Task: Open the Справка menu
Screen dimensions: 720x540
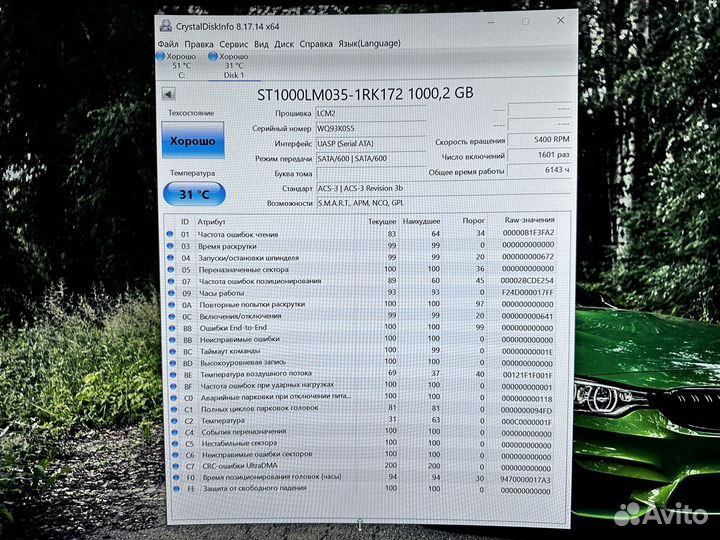Action: tap(316, 44)
